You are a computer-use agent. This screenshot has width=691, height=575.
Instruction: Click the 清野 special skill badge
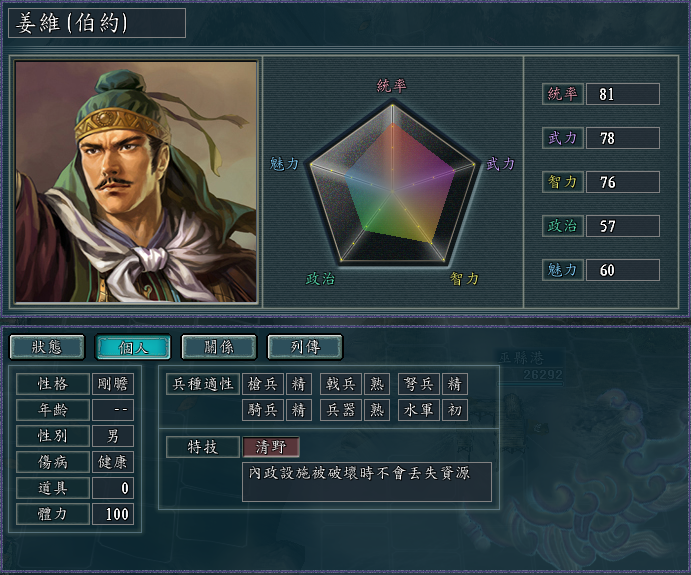tap(271, 447)
